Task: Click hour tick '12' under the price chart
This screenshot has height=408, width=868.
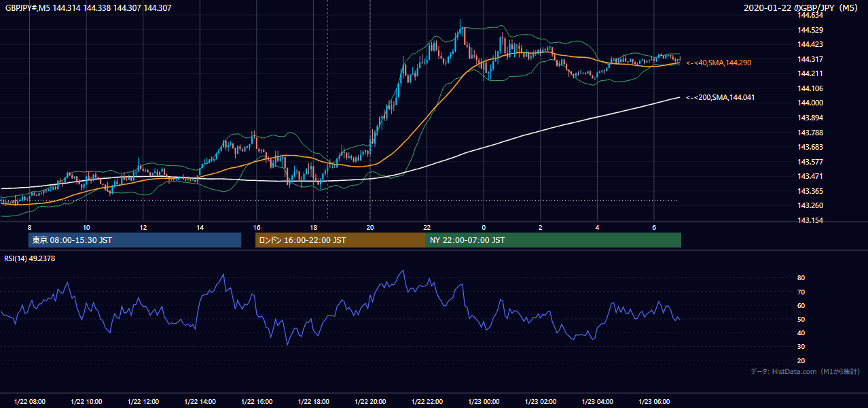Action: [143, 227]
